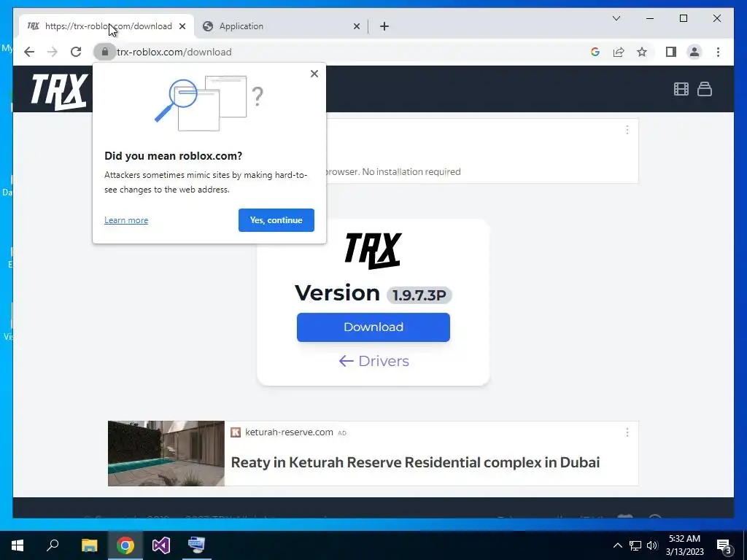Reload the trx-roblox.com page
Image resolution: width=747 pixels, height=560 pixels.
tap(76, 52)
